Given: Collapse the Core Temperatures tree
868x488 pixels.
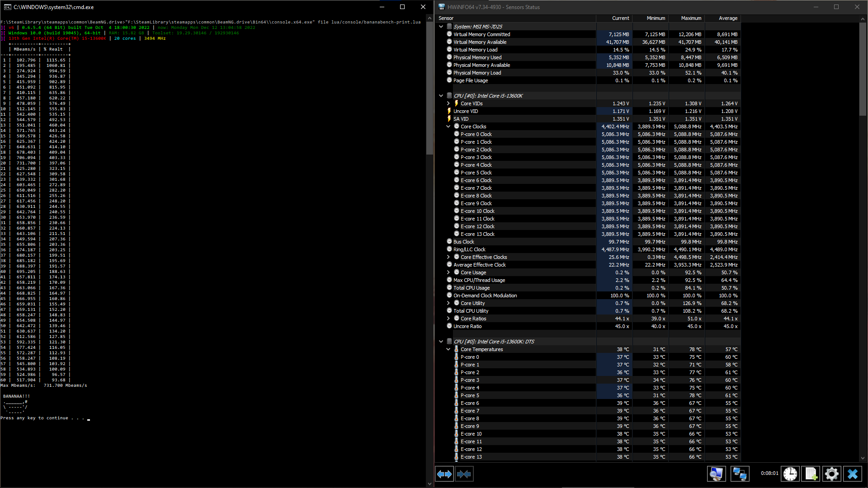Looking at the screenshot, I should (448, 349).
